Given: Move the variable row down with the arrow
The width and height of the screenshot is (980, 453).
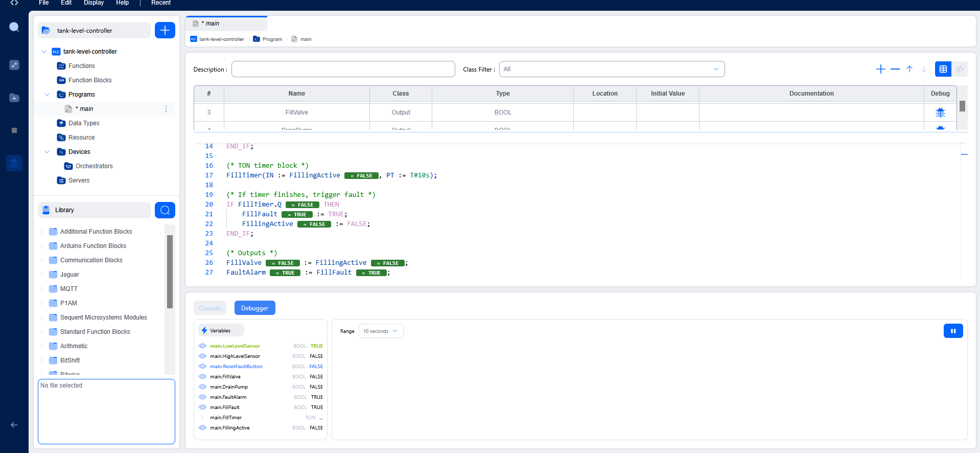Looking at the screenshot, I should [924, 69].
